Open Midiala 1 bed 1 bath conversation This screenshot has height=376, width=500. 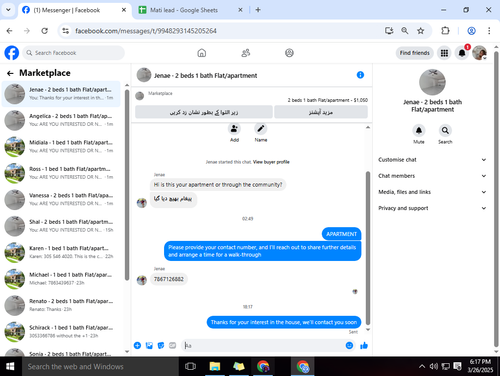click(61, 147)
